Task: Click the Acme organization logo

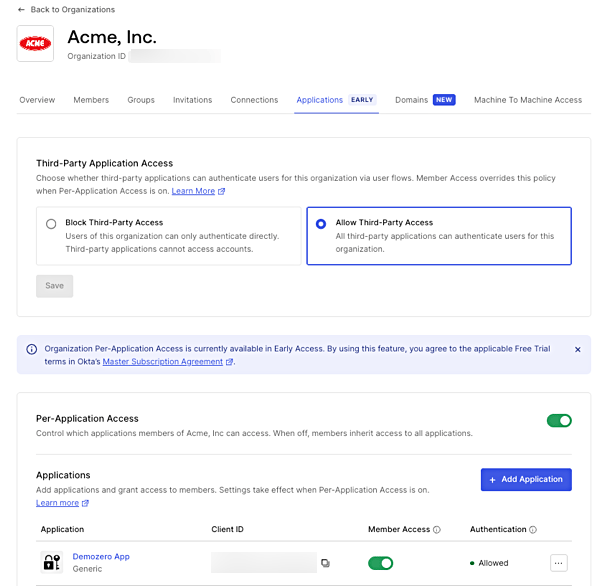Action: tap(35, 43)
